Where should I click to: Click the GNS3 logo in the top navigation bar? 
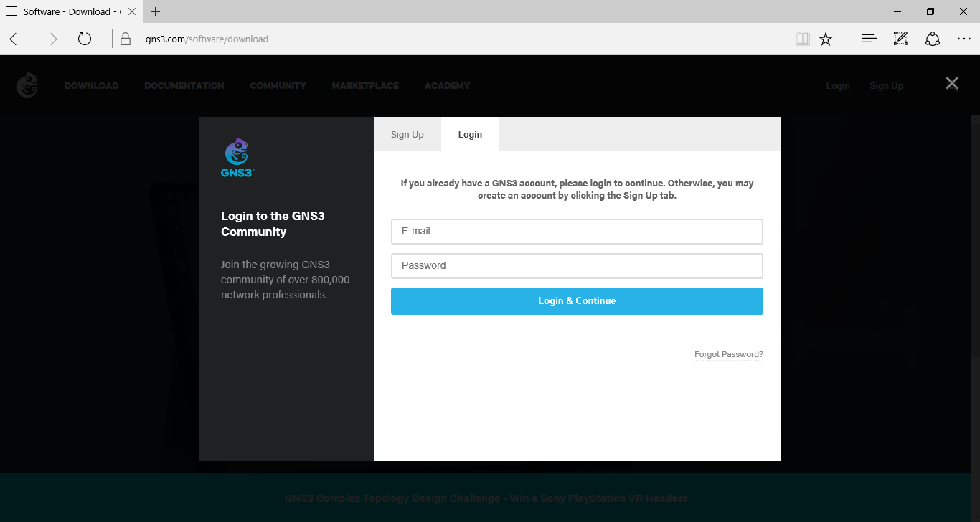[x=27, y=85]
